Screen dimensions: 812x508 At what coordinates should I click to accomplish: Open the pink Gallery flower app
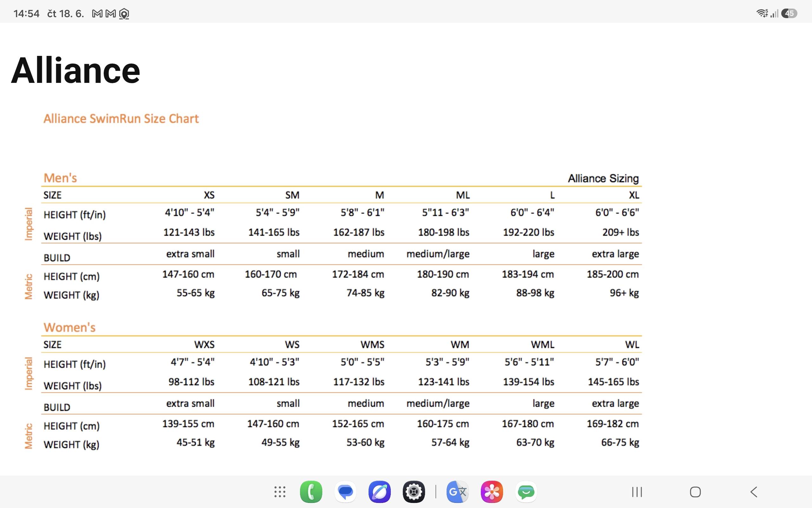[492, 492]
